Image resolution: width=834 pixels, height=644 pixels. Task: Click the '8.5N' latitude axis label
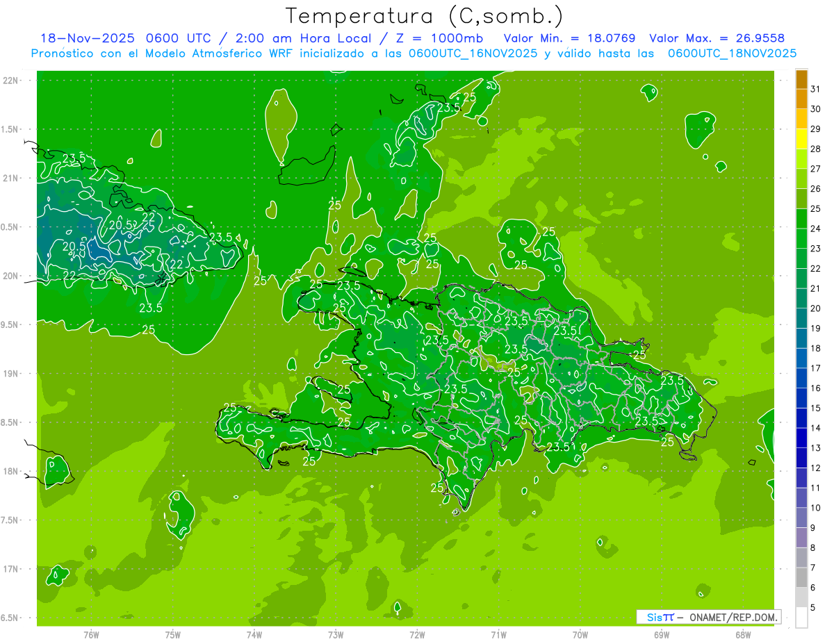click(10, 422)
